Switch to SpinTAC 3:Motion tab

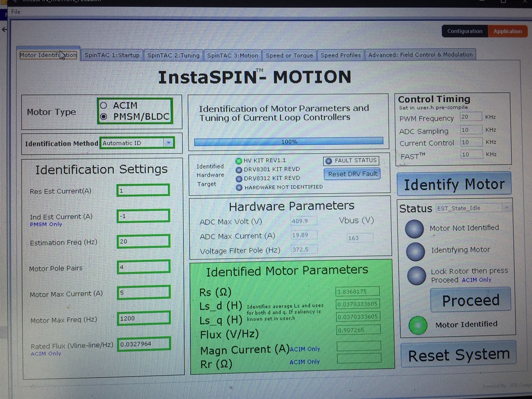coord(232,55)
